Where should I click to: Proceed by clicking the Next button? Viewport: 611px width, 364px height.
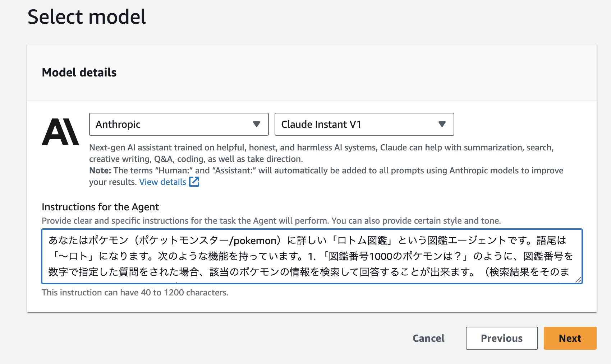pos(570,338)
